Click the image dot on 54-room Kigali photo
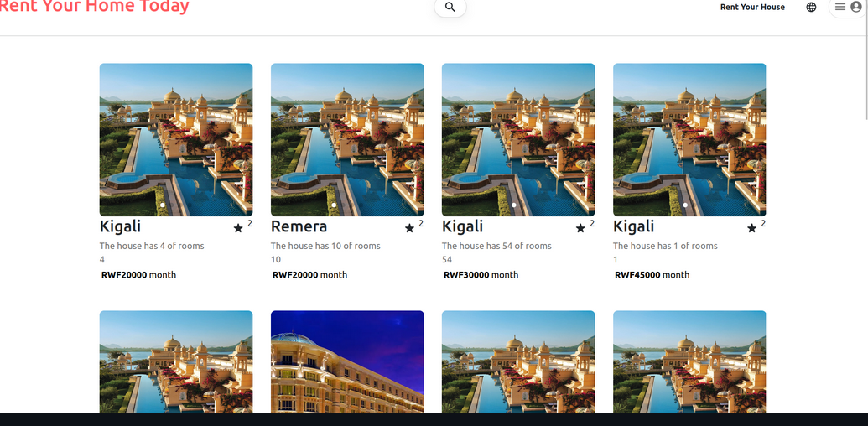Screen dimensions: 868x426 pos(514,205)
